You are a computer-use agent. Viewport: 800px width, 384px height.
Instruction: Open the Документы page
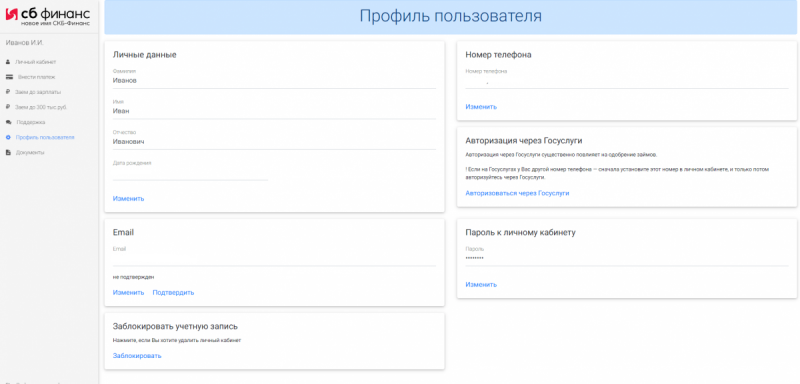[30, 152]
